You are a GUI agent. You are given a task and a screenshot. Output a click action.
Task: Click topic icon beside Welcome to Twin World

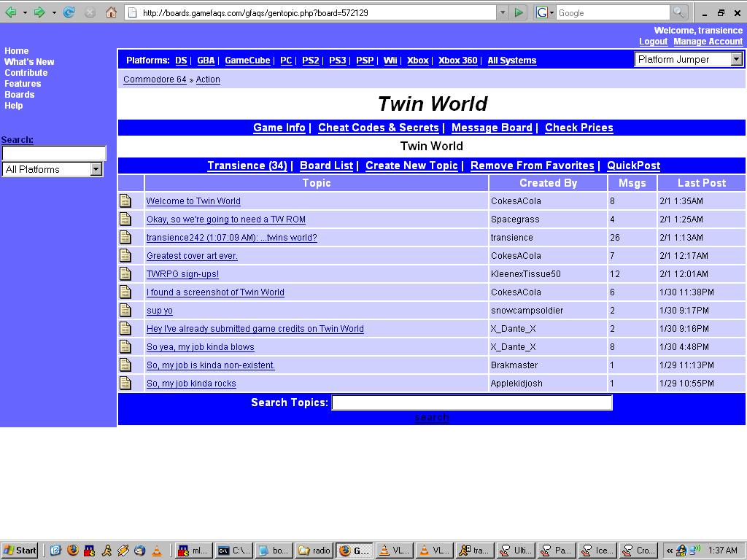click(x=125, y=201)
